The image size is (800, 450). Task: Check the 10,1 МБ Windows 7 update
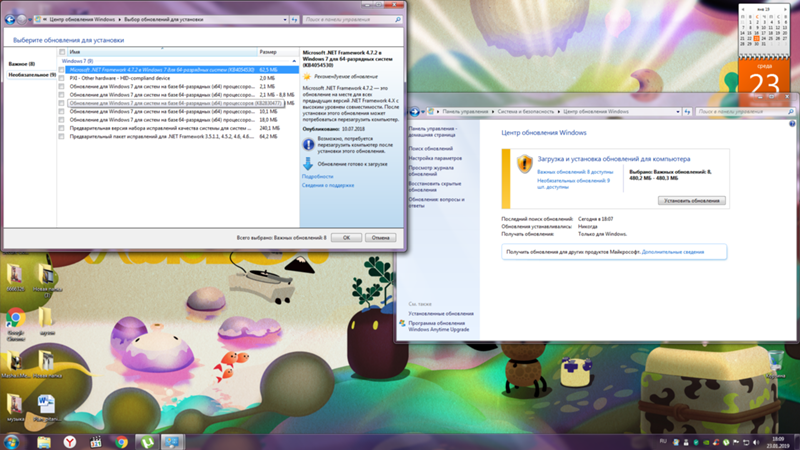click(x=62, y=111)
